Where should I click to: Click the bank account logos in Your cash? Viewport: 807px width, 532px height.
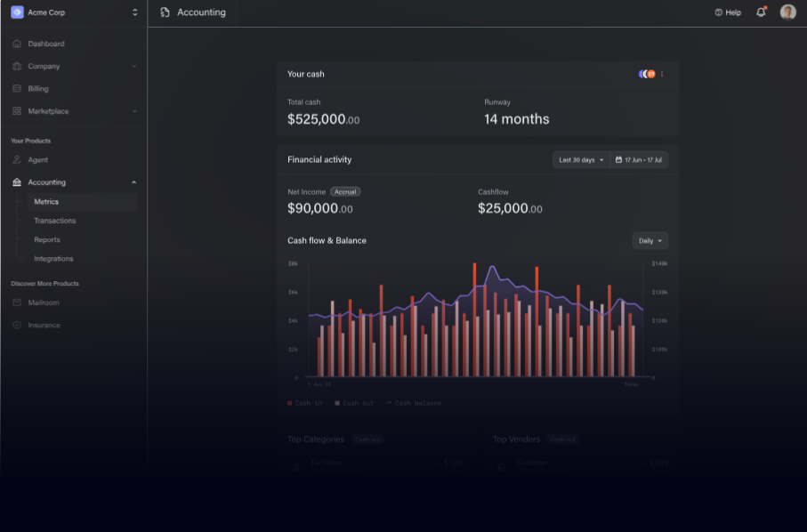[647, 74]
